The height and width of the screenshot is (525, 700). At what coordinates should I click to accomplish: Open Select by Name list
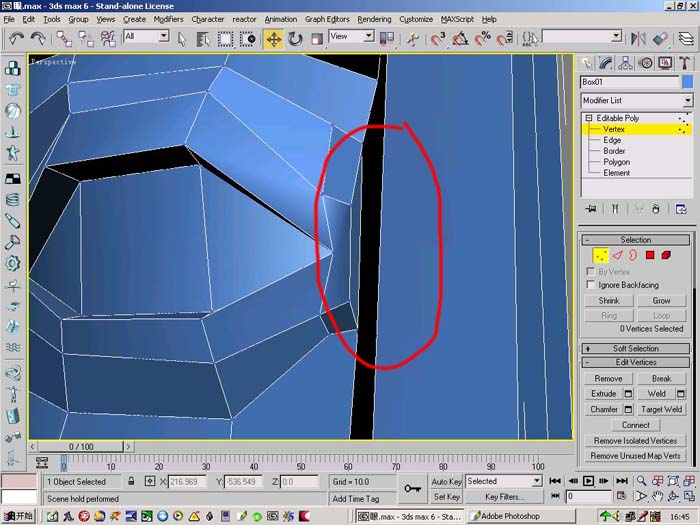203,39
